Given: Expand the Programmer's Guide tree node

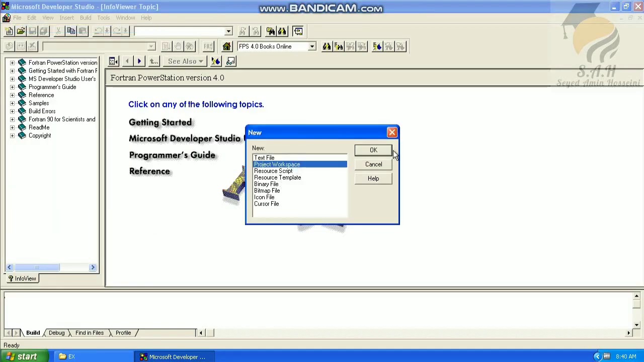Looking at the screenshot, I should [12, 87].
